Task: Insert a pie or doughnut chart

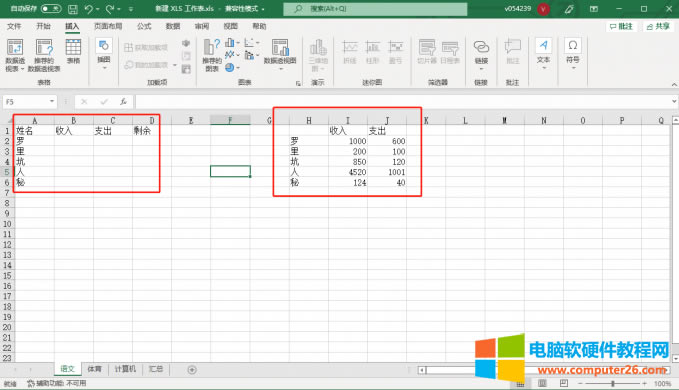Action: pyautogui.click(x=230, y=67)
